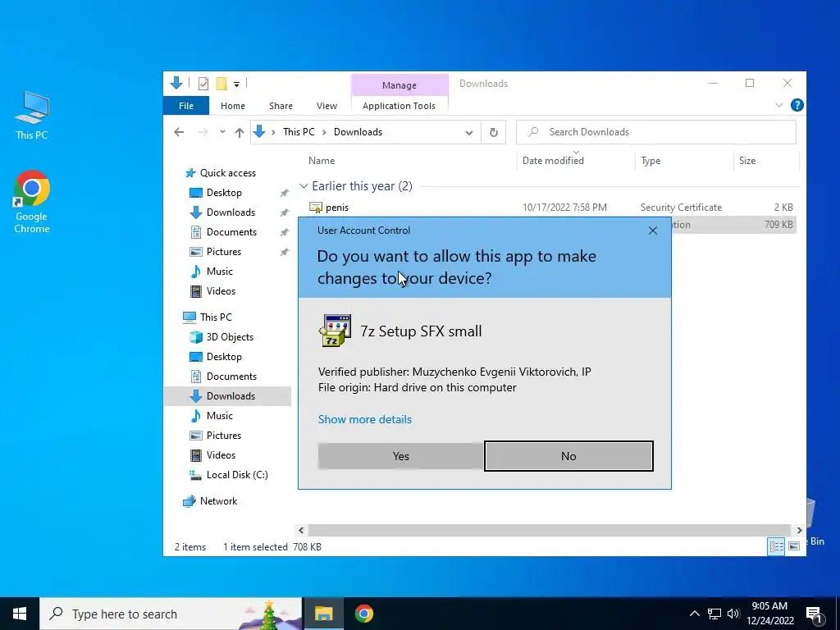This screenshot has height=630, width=840.
Task: Click the Search Downloads field
Action: (655, 132)
